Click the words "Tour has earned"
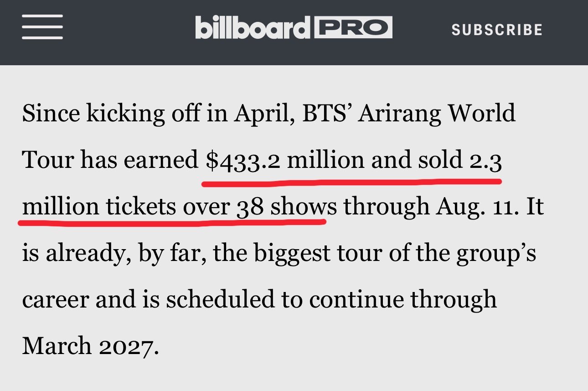The height and width of the screenshot is (391, 588). coord(109,160)
